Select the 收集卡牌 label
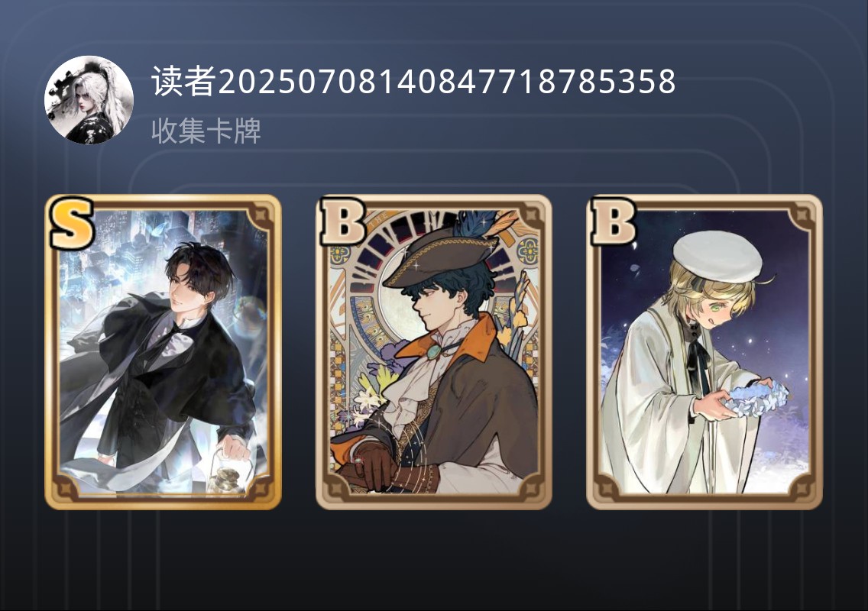 tap(206, 131)
